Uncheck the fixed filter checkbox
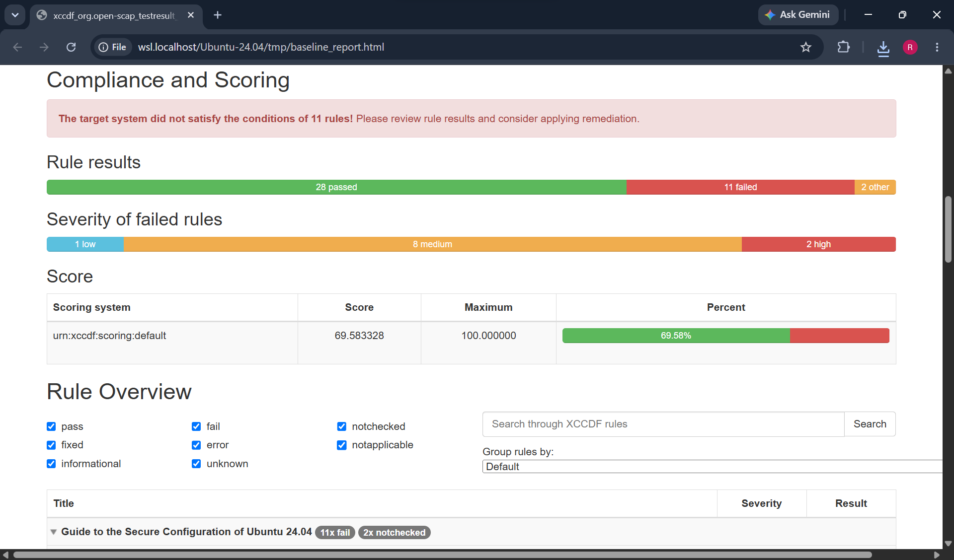Screen dimensions: 954x560 51,445
